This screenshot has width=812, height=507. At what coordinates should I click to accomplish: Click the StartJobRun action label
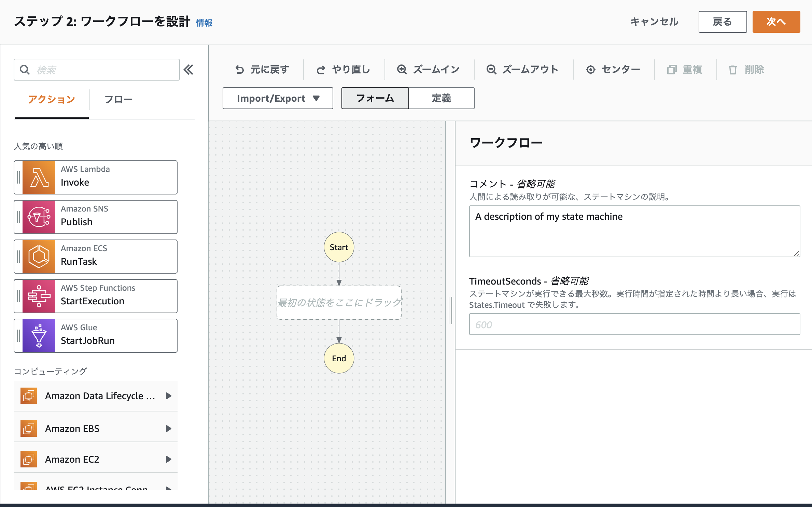[x=88, y=341]
